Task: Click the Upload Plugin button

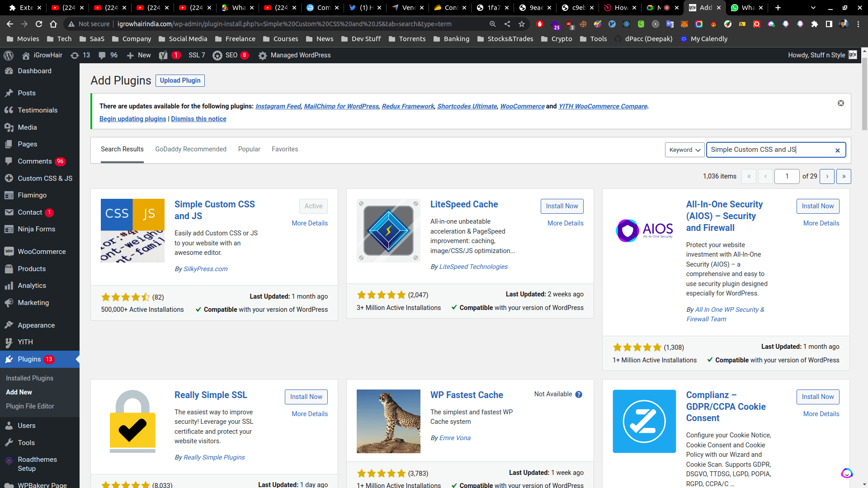Action: [x=180, y=80]
